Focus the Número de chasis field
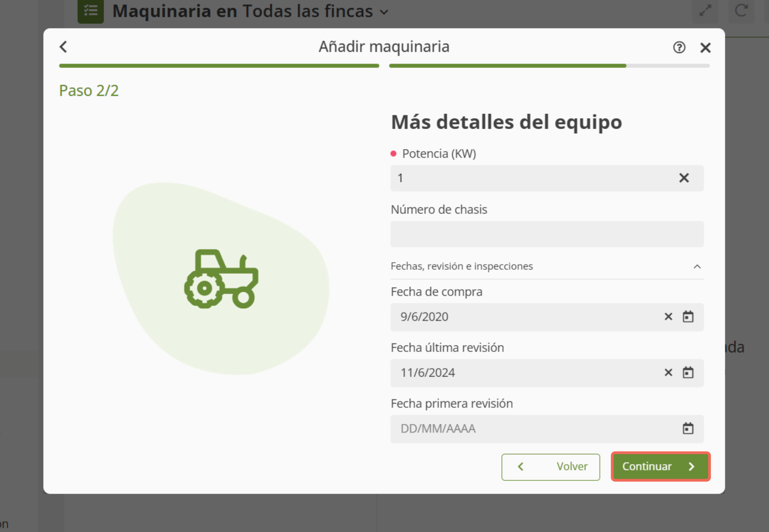769x532 pixels. click(x=547, y=234)
